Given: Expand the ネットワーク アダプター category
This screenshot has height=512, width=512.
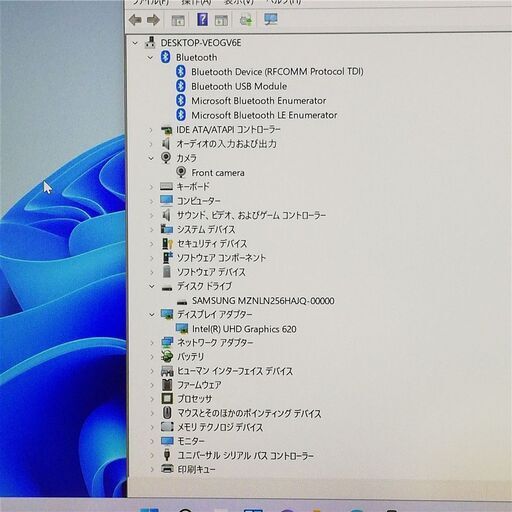Looking at the screenshot, I should pos(152,342).
